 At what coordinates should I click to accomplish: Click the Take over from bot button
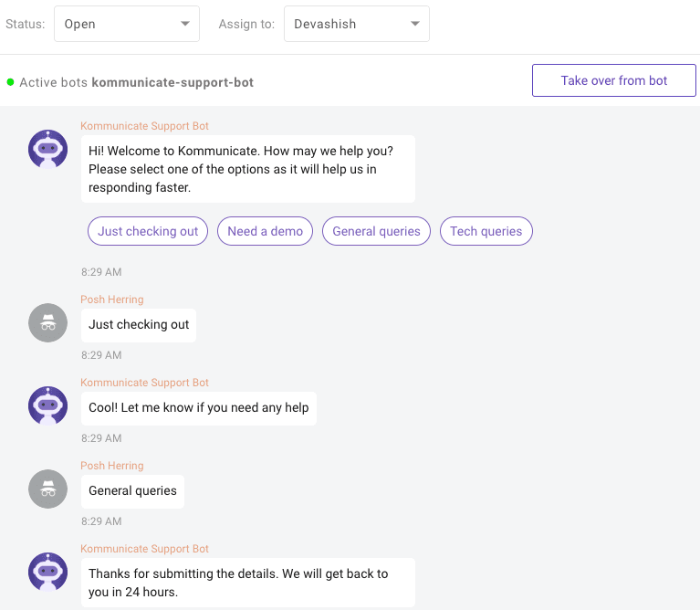tap(614, 80)
